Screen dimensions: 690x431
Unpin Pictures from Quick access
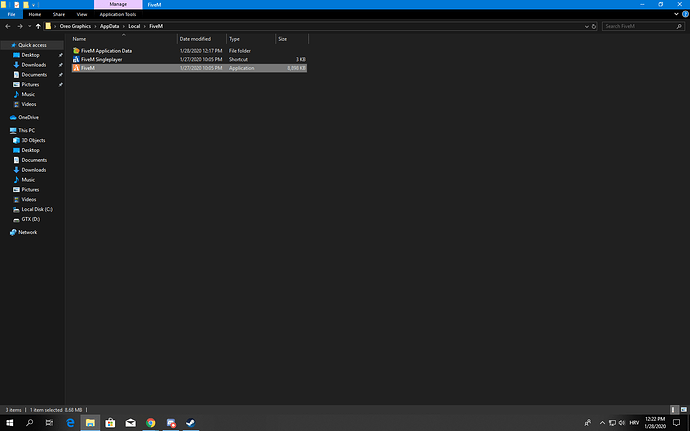pyautogui.click(x=61, y=85)
